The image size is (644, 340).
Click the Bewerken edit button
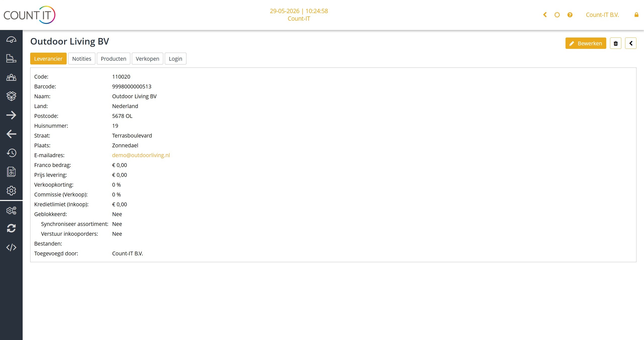586,43
